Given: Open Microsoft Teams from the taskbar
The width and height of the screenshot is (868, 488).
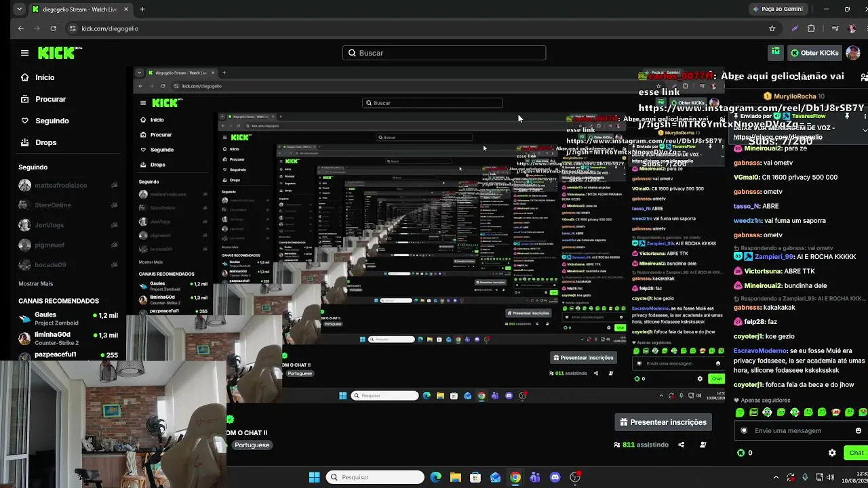Looking at the screenshot, I should click(x=535, y=477).
